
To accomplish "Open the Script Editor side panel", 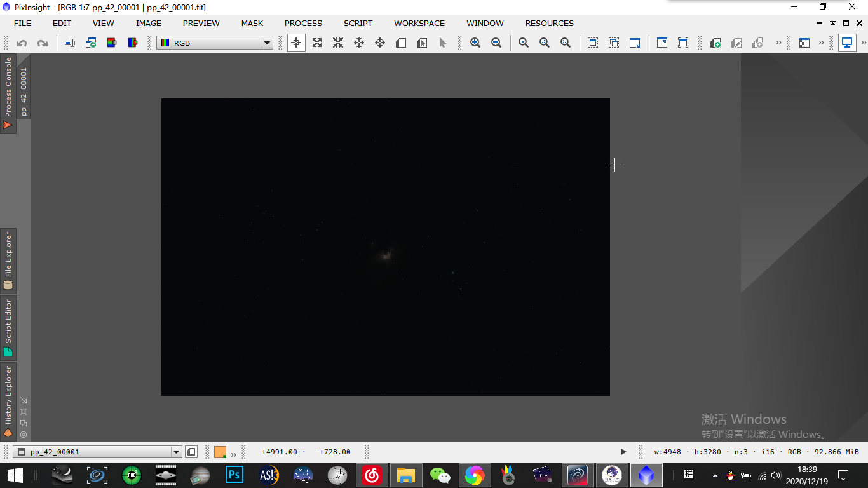I will (8, 328).
